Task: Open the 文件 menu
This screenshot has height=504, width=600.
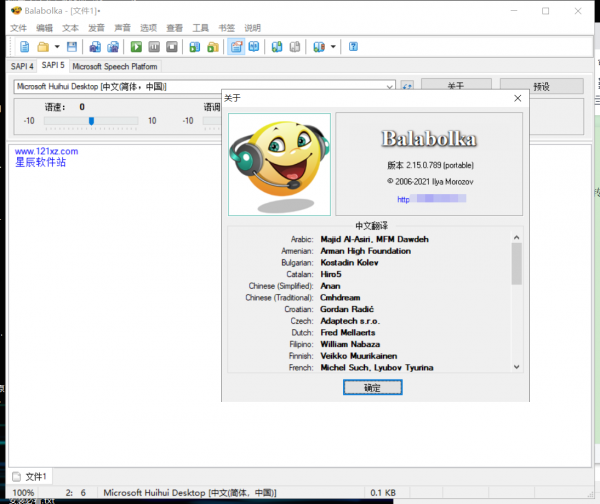Action: [x=18, y=28]
